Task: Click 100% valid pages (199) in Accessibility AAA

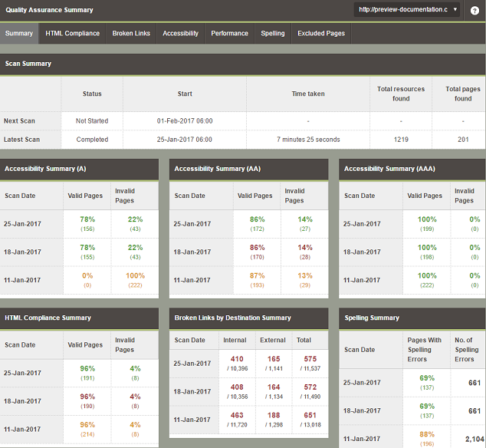Action: click(x=427, y=224)
